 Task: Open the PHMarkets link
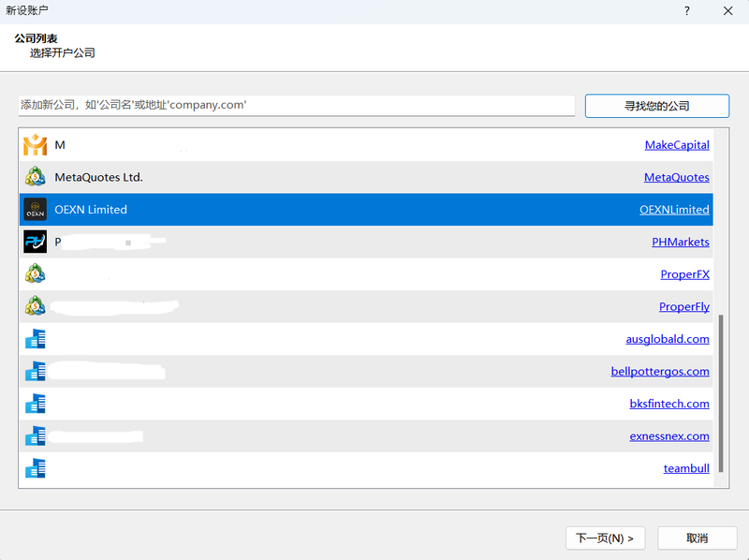pyautogui.click(x=681, y=242)
